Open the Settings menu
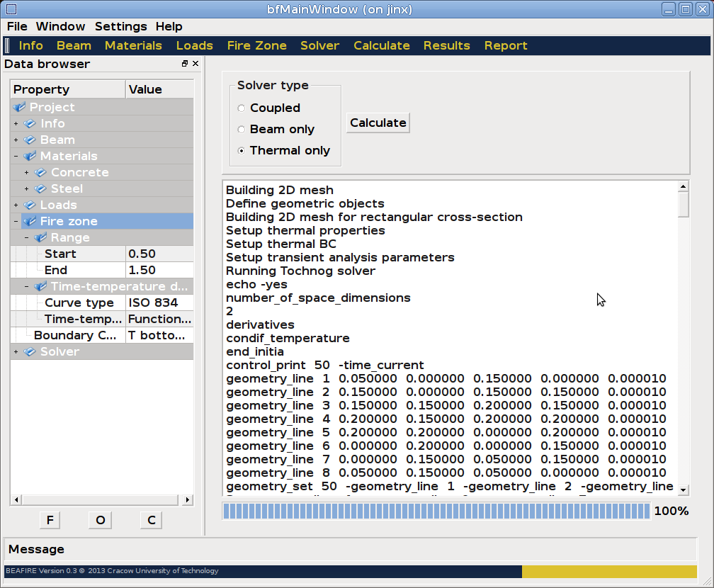Image resolution: width=714 pixels, height=588 pixels. [x=120, y=26]
